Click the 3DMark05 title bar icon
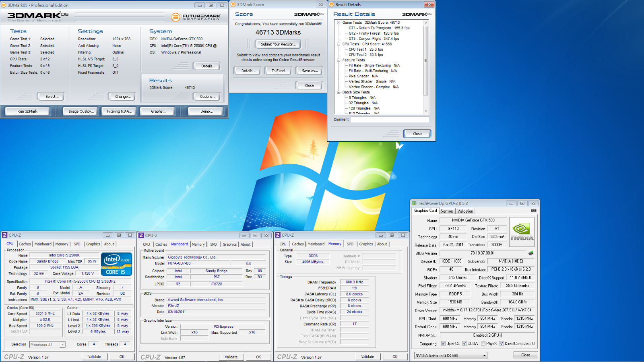The height and width of the screenshot is (362, 644). pyautogui.click(x=4, y=5)
